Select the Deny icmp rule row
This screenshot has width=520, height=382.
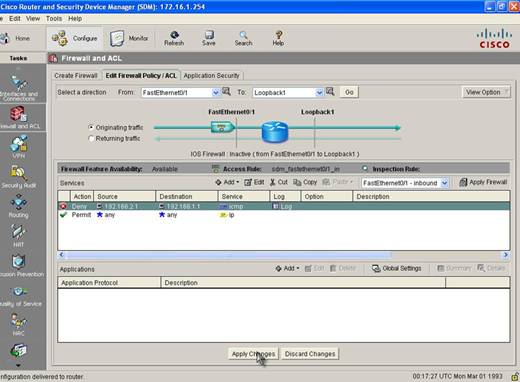pos(284,206)
